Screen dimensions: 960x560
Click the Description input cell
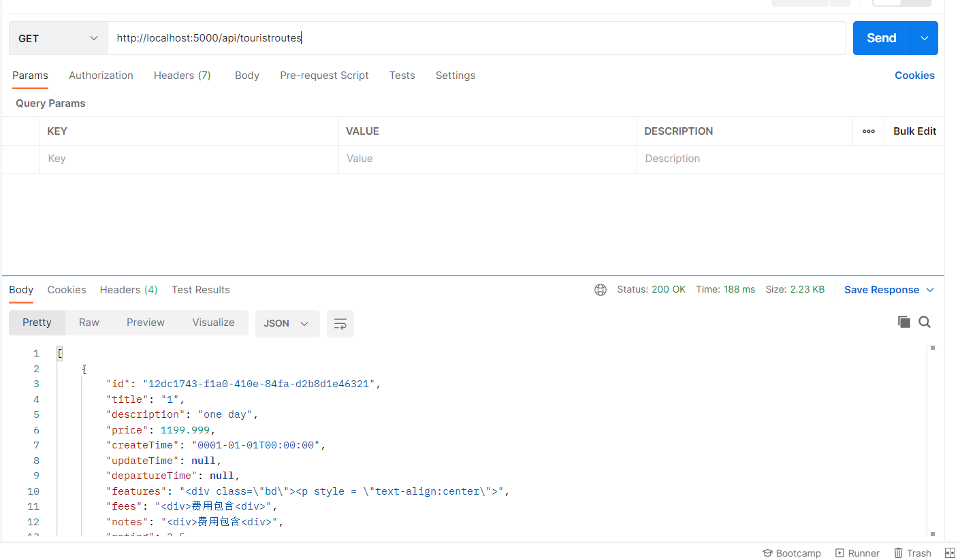pos(790,159)
